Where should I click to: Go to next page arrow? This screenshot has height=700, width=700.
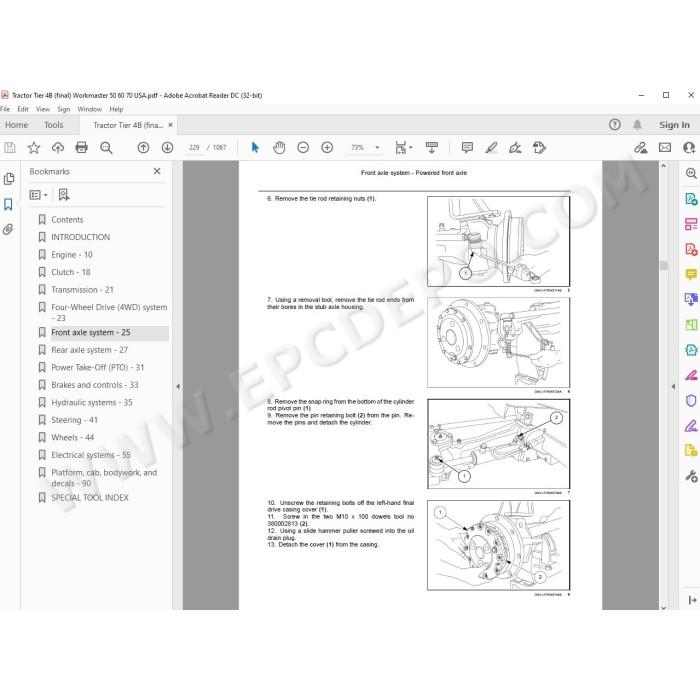(167, 147)
